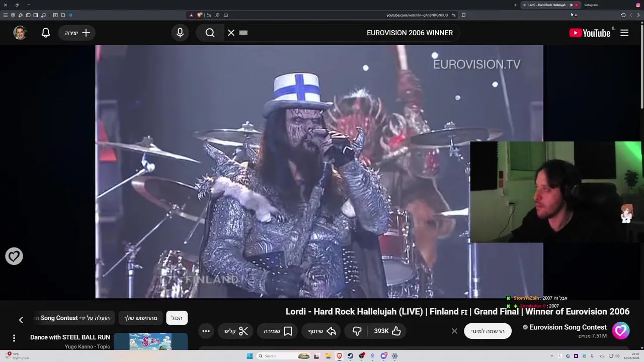Like the video with 393K likes
Screen dimensions: 644x362
click(387, 331)
